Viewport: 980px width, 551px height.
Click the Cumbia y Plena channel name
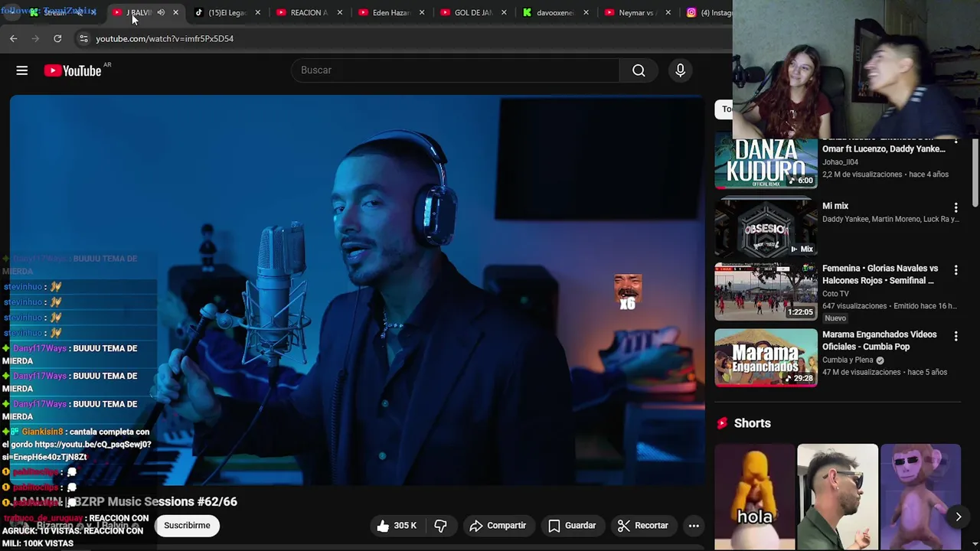tap(848, 360)
